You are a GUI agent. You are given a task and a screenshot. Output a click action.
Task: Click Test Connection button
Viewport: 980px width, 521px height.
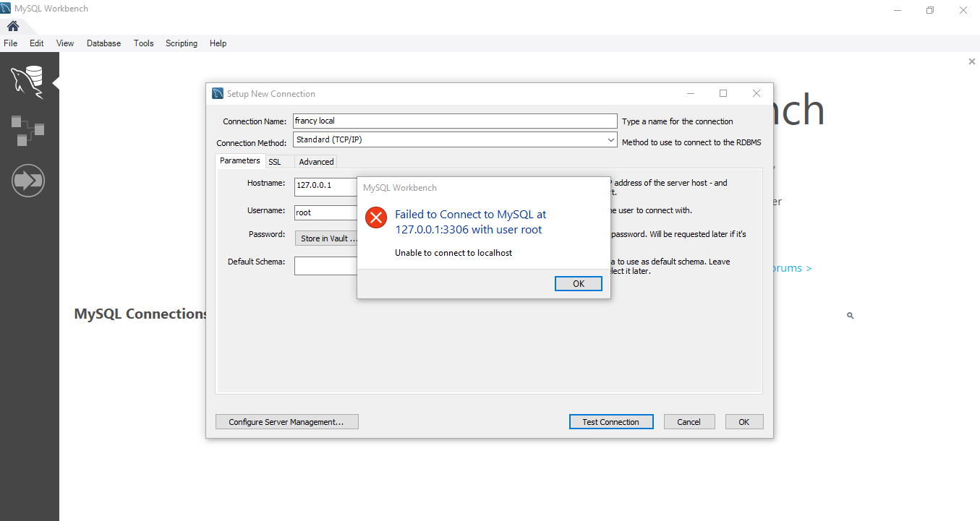click(x=611, y=422)
